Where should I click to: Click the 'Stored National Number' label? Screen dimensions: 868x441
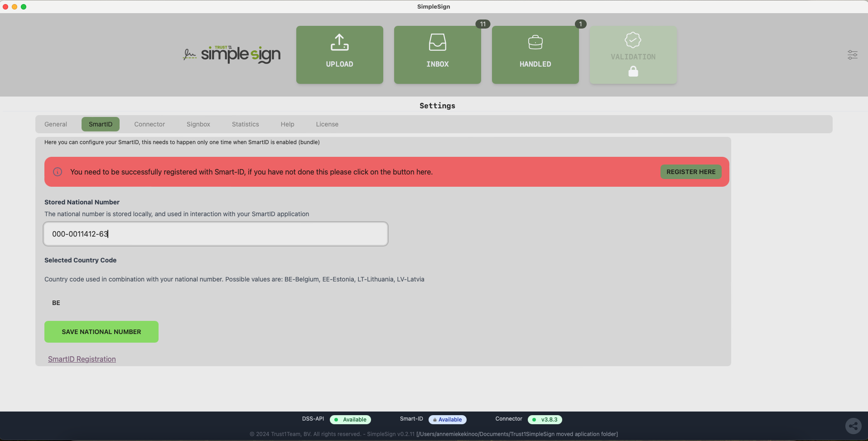(82, 202)
